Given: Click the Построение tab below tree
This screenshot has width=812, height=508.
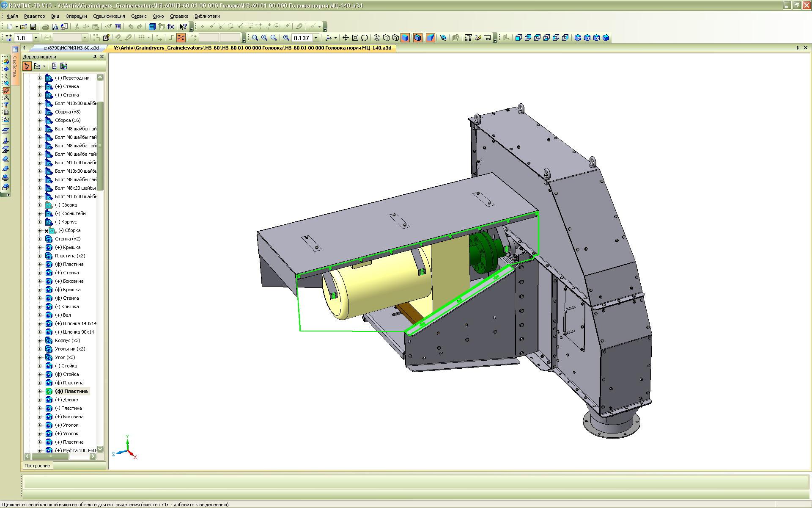Looking at the screenshot, I should pyautogui.click(x=37, y=466).
